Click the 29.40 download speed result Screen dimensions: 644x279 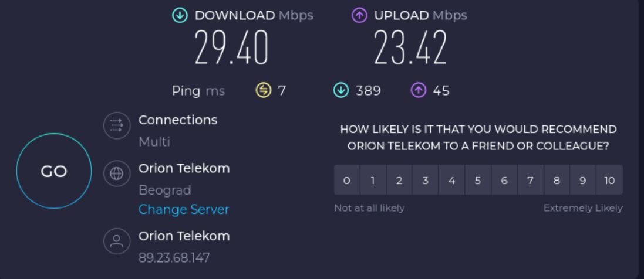(x=231, y=48)
